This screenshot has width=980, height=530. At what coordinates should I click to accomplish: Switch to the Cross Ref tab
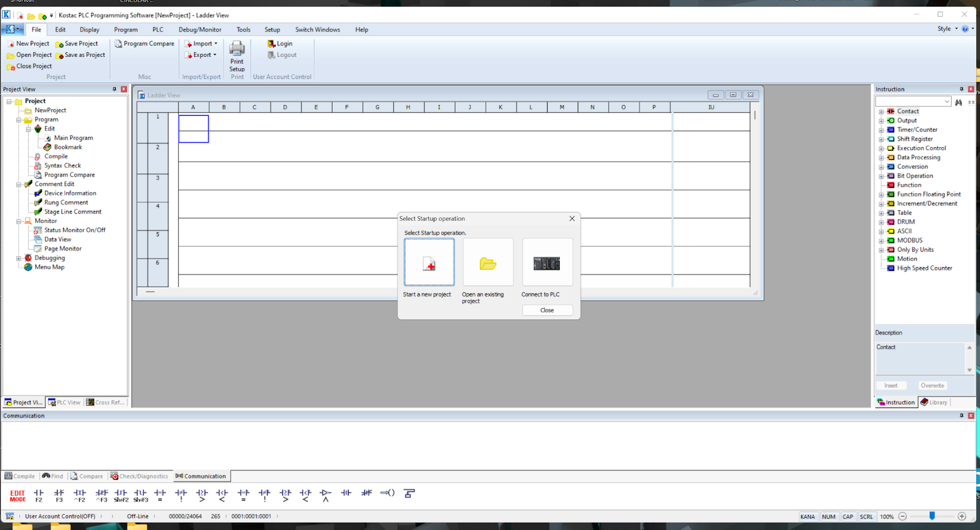[105, 403]
